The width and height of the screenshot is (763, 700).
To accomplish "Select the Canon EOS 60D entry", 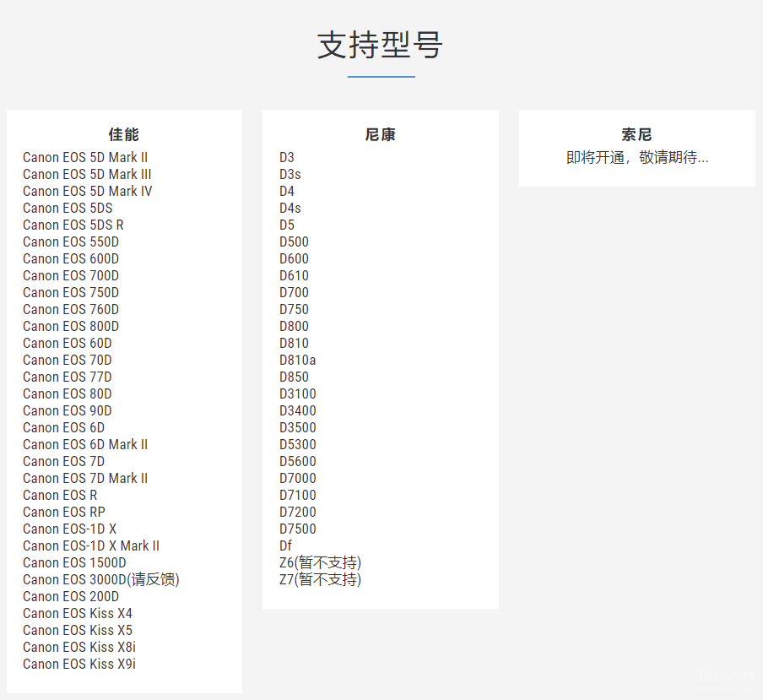I will pyautogui.click(x=68, y=343).
